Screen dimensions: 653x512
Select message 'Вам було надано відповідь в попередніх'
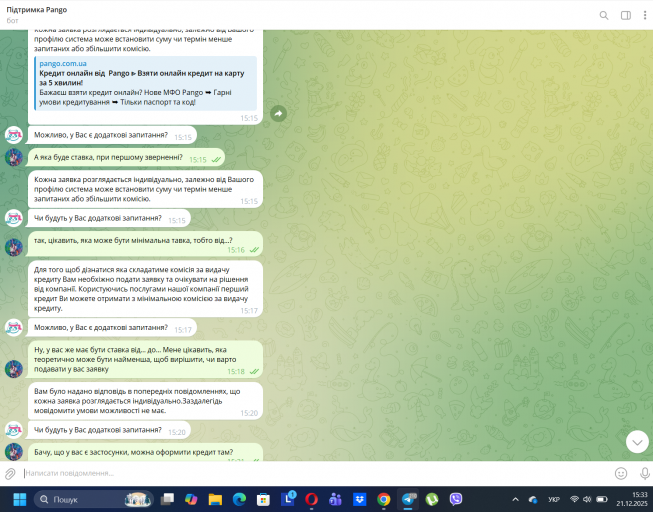145,401
